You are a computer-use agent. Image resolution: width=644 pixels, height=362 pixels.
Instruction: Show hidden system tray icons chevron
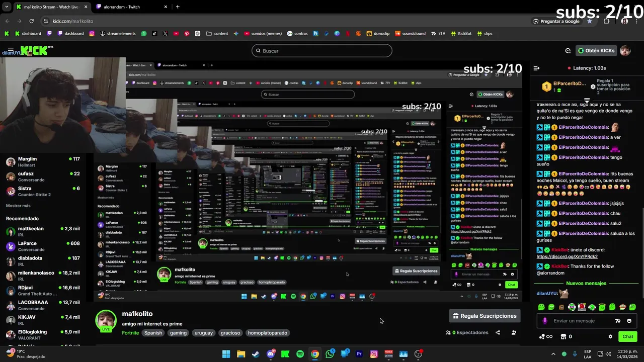tap(553, 354)
